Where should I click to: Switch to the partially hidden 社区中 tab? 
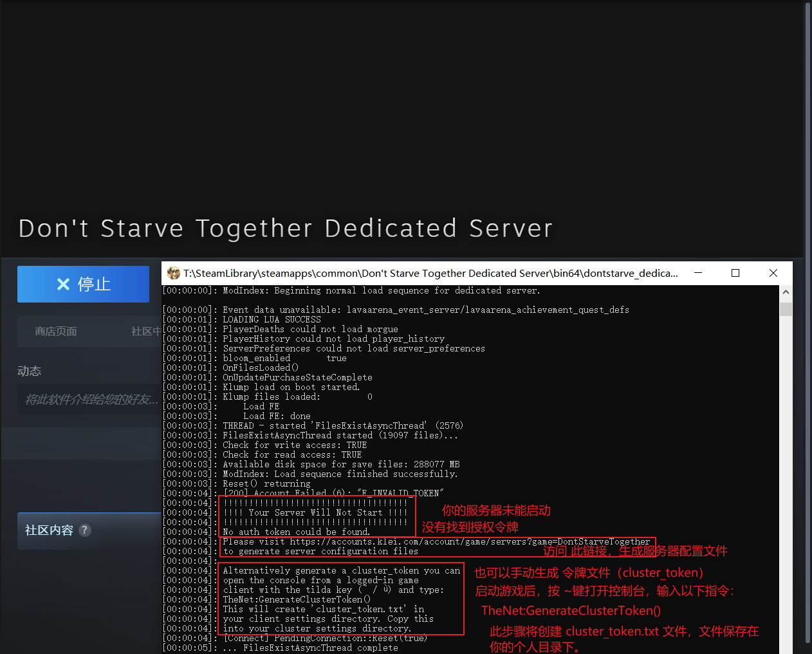click(145, 332)
